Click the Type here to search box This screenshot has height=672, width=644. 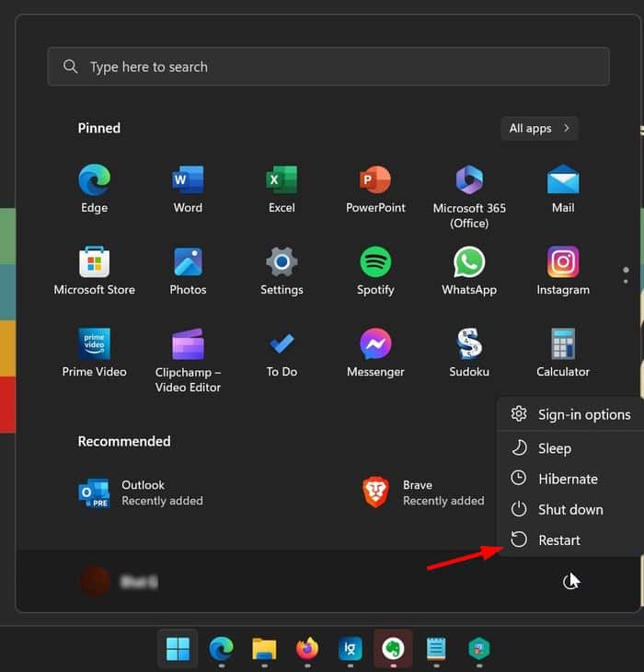328,66
